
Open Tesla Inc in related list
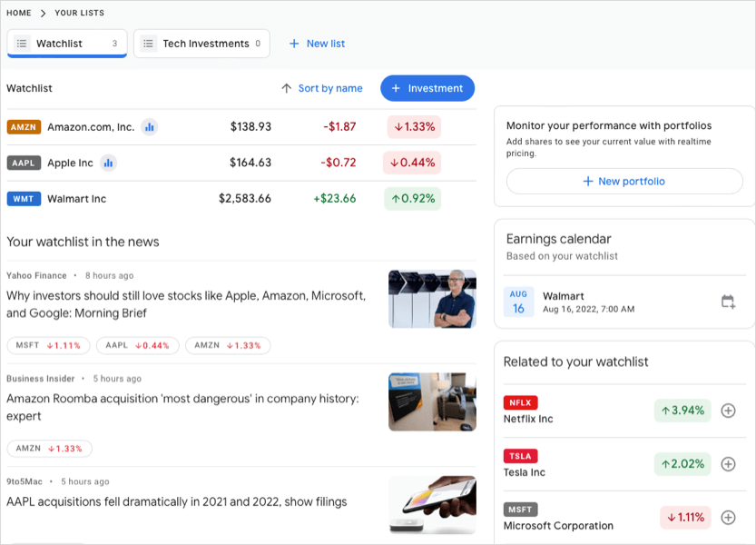coord(524,472)
